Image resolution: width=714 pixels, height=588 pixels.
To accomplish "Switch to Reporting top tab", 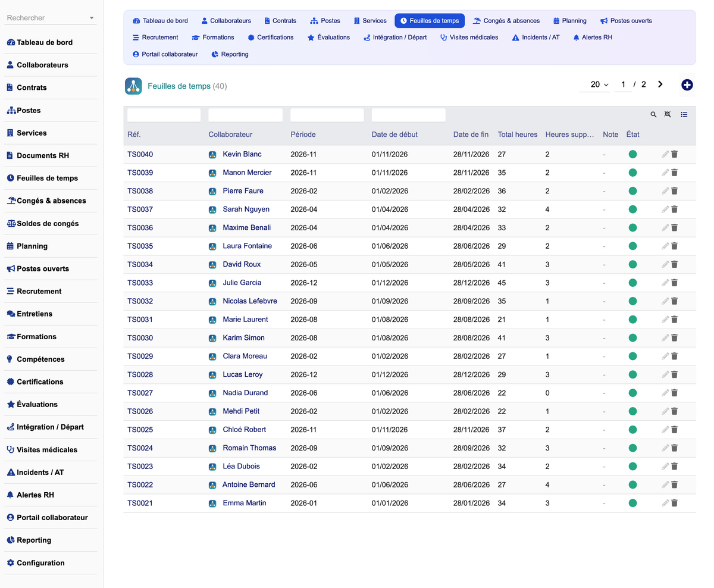I will [230, 54].
